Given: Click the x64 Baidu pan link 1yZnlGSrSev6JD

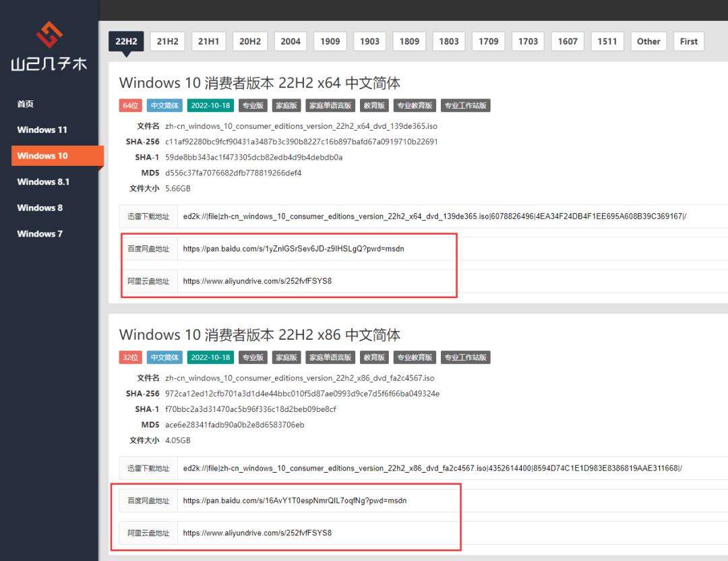Looking at the screenshot, I should click(293, 249).
